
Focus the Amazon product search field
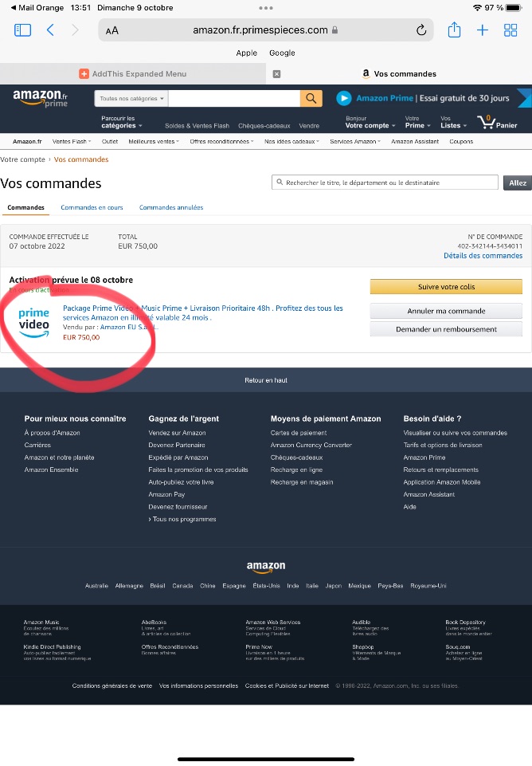234,98
